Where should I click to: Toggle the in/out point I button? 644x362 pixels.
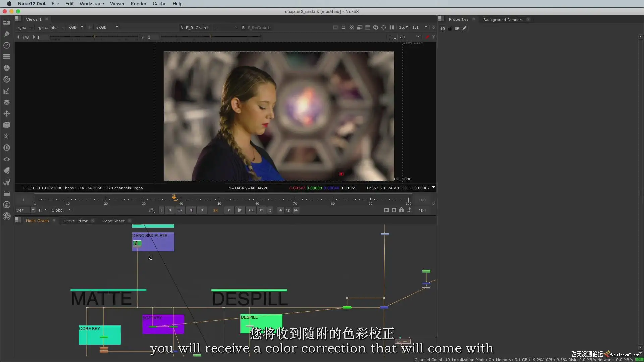(x=161, y=210)
